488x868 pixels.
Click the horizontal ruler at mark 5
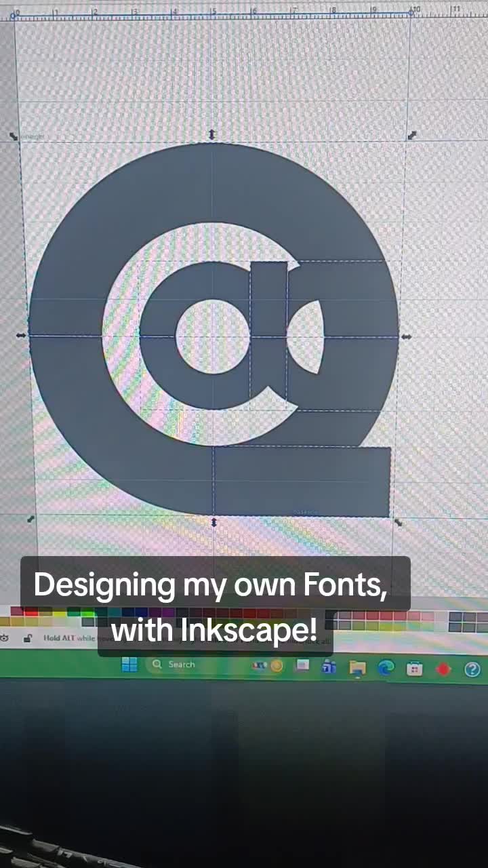(x=213, y=10)
